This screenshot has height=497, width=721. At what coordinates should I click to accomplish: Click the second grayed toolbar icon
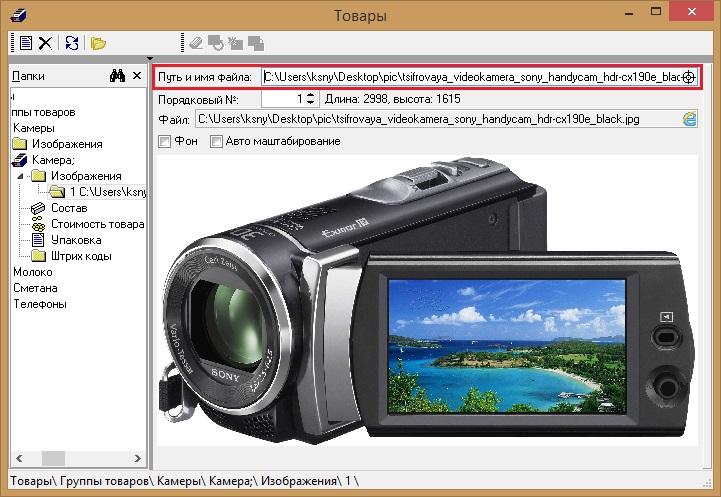pos(216,43)
